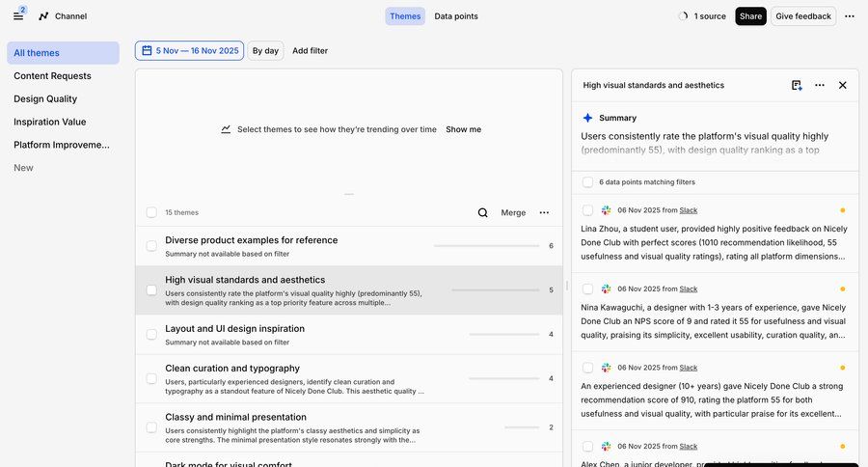Screen dimensions: 868x467
Task: Switch to the Data points tab
Action: 455,16
